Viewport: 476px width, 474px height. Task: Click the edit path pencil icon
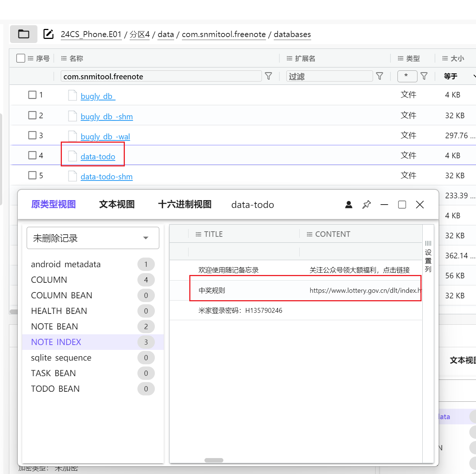(49, 34)
